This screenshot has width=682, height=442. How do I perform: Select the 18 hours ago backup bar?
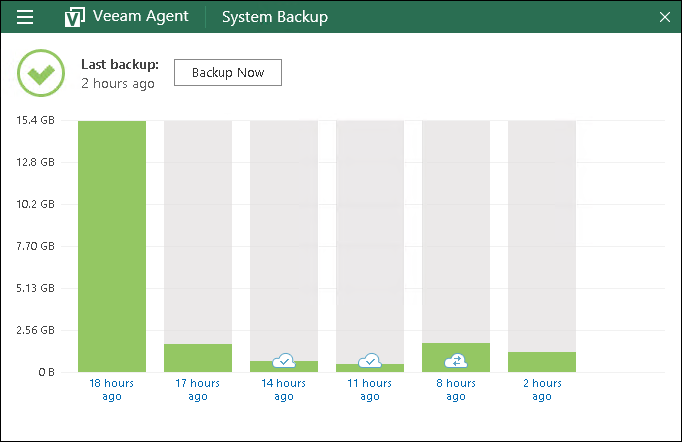[112, 246]
